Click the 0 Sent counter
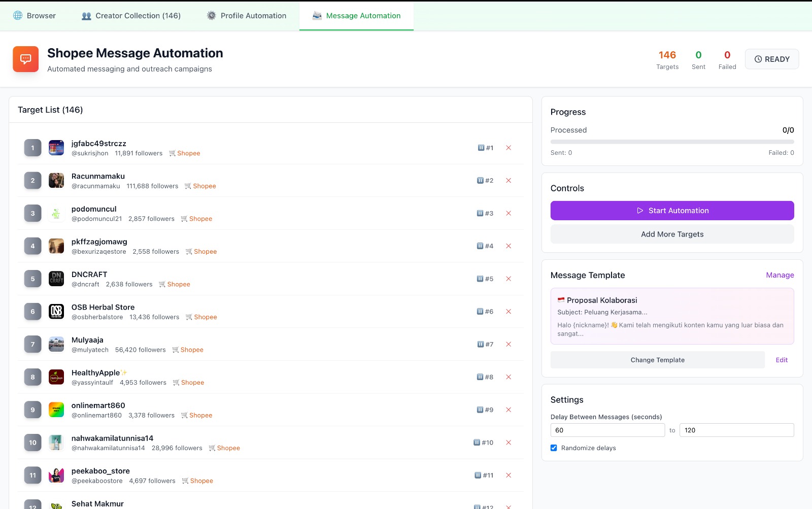Screen dimensions: 812x509 [698, 59]
